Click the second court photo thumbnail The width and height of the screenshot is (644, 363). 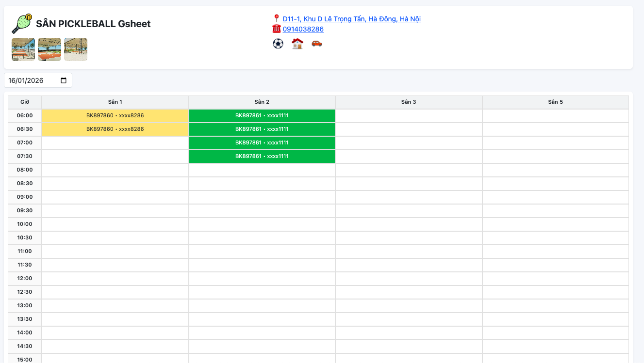[49, 49]
